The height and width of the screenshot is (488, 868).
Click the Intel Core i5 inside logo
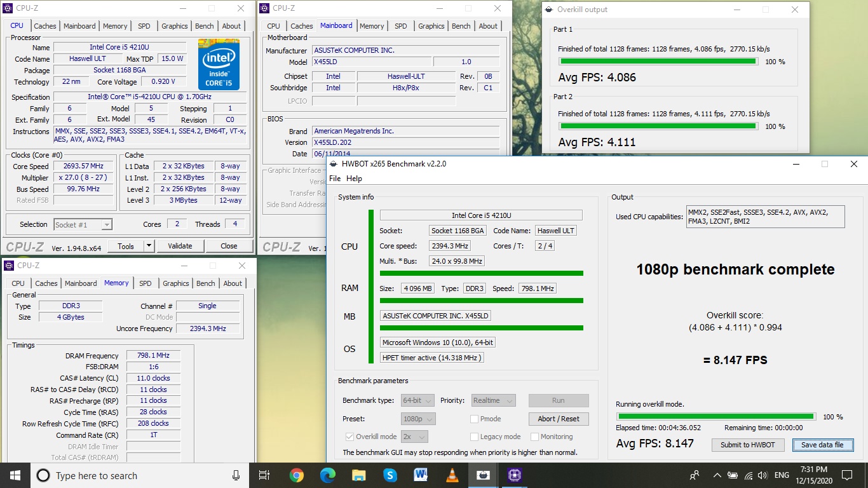[219, 65]
